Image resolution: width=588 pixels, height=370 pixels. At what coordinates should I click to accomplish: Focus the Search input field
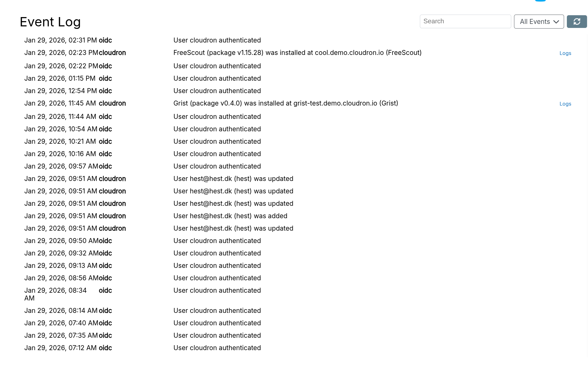[x=465, y=21]
